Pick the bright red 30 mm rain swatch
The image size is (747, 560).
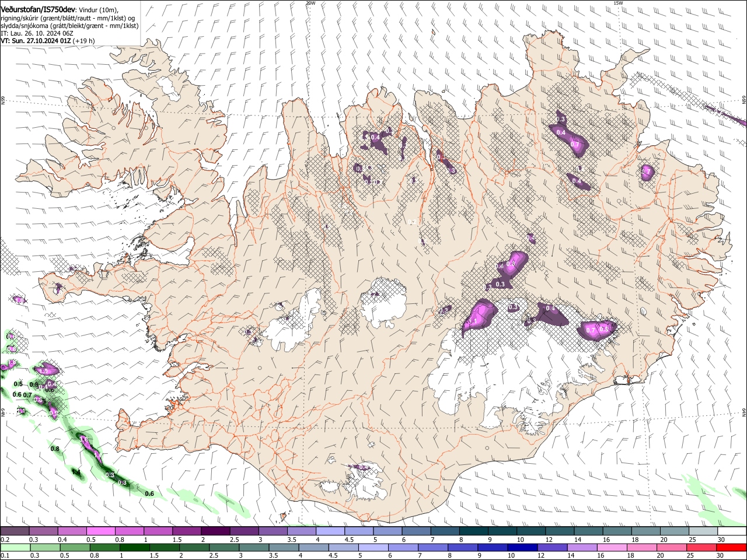click(731, 547)
